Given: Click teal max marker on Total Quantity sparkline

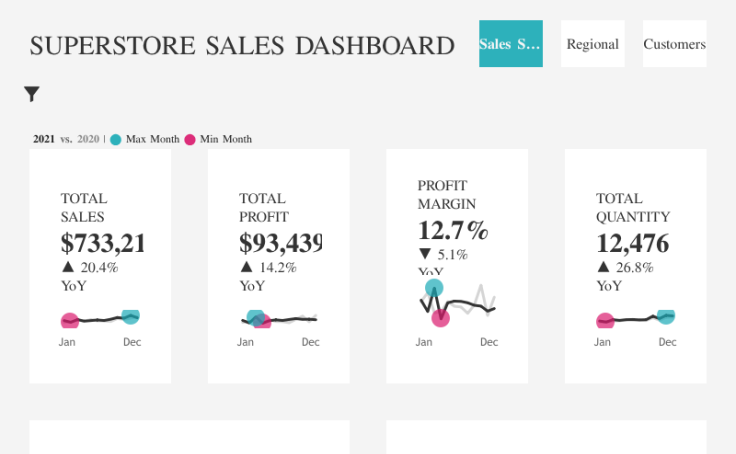Looking at the screenshot, I should [x=666, y=316].
